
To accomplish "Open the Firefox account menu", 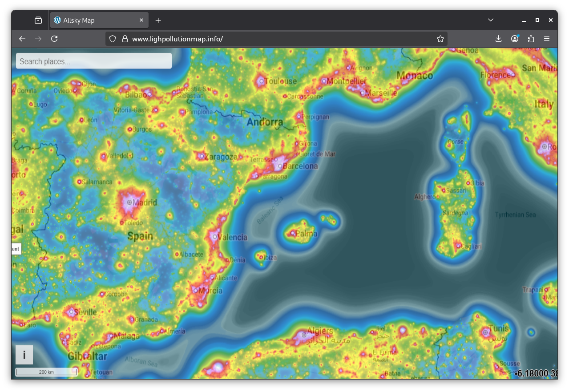I will click(x=515, y=39).
